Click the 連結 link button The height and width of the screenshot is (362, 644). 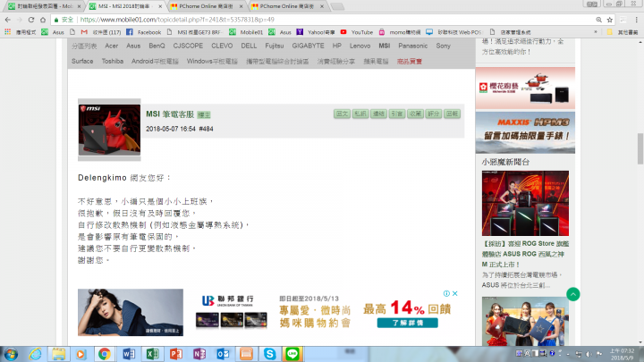point(378,114)
